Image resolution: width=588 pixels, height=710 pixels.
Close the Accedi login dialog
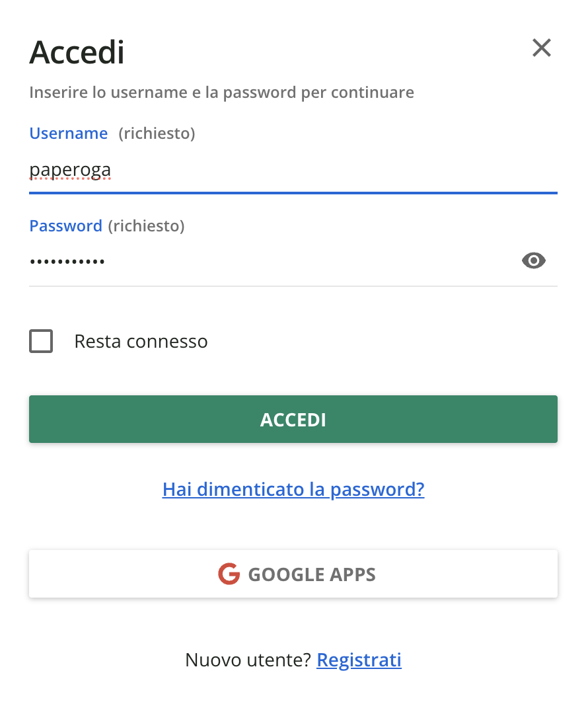click(541, 48)
